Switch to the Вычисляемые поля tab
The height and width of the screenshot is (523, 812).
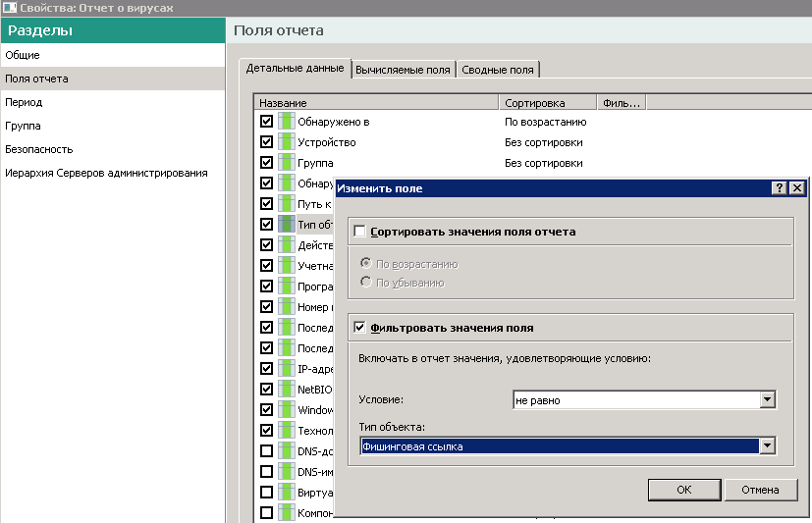[x=404, y=70]
